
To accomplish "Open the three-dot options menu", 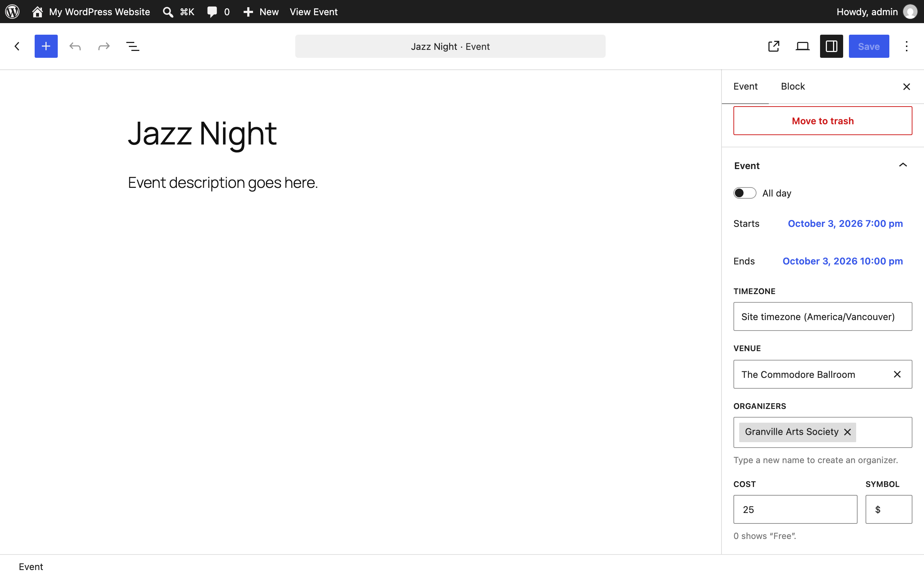I will pos(906,46).
